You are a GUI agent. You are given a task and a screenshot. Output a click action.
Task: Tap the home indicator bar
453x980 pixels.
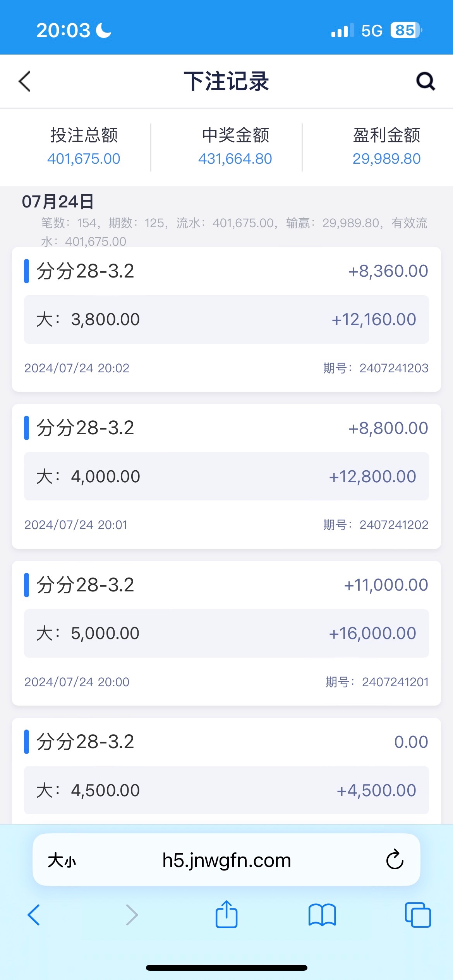(x=226, y=968)
